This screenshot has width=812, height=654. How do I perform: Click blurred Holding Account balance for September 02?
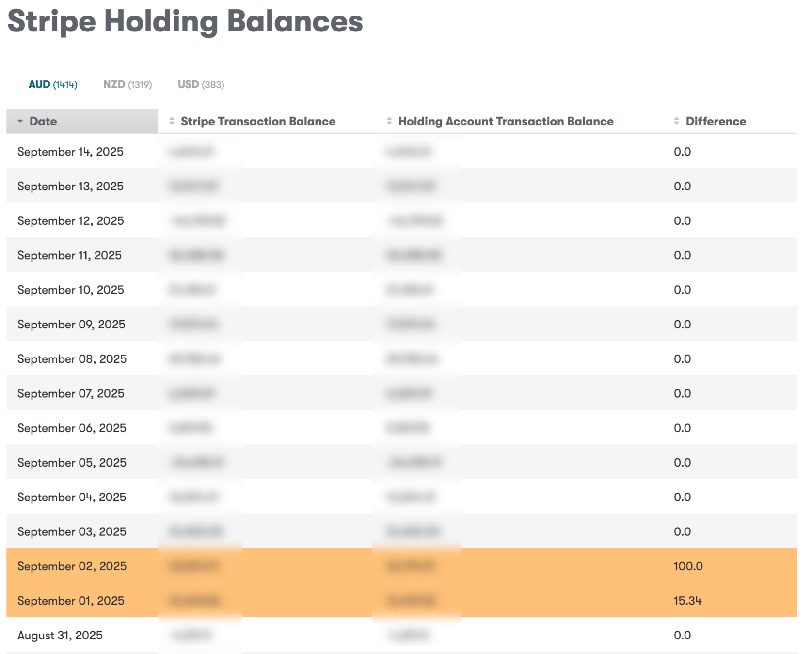click(411, 566)
